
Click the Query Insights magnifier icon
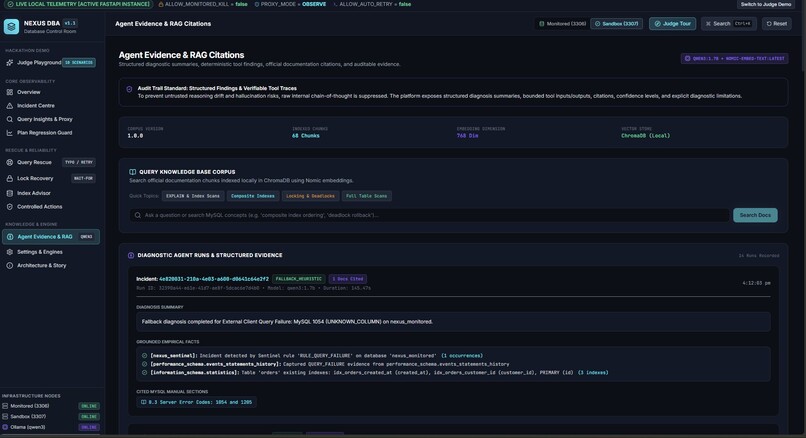[x=9, y=119]
